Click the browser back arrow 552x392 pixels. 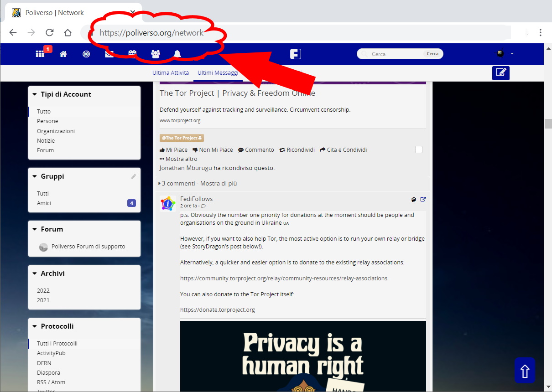13,32
